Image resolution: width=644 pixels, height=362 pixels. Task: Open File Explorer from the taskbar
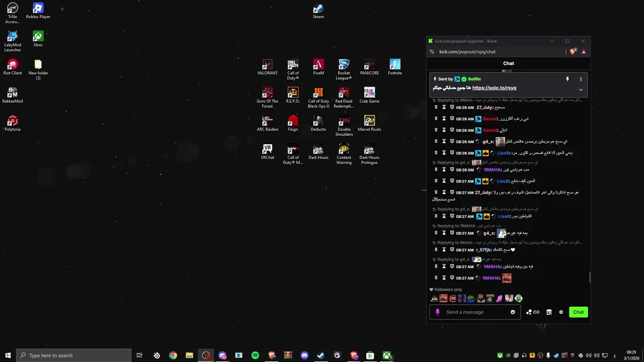tap(189, 355)
